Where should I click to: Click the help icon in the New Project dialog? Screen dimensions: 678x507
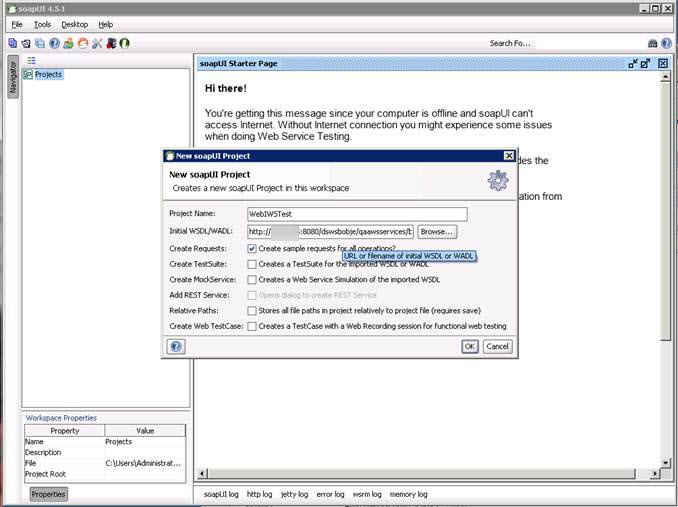[x=176, y=346]
